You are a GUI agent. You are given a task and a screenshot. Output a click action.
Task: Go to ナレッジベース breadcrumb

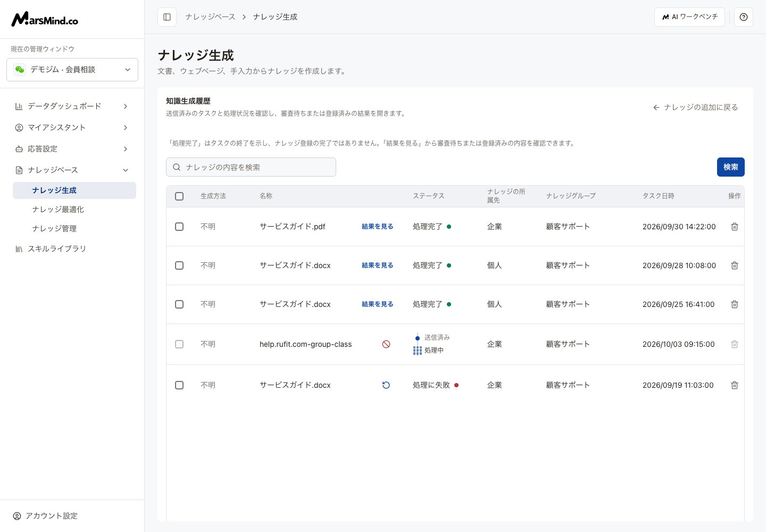point(210,17)
